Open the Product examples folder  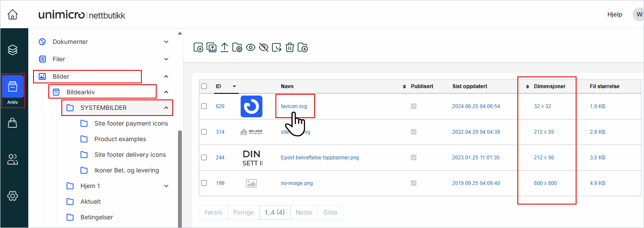click(x=120, y=139)
